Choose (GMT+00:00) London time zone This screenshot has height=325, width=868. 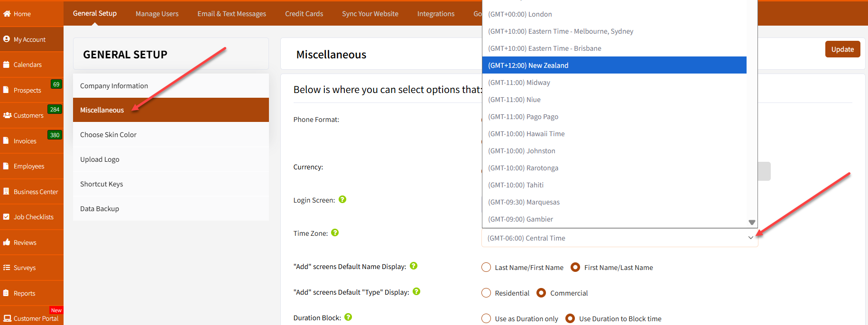pyautogui.click(x=614, y=14)
